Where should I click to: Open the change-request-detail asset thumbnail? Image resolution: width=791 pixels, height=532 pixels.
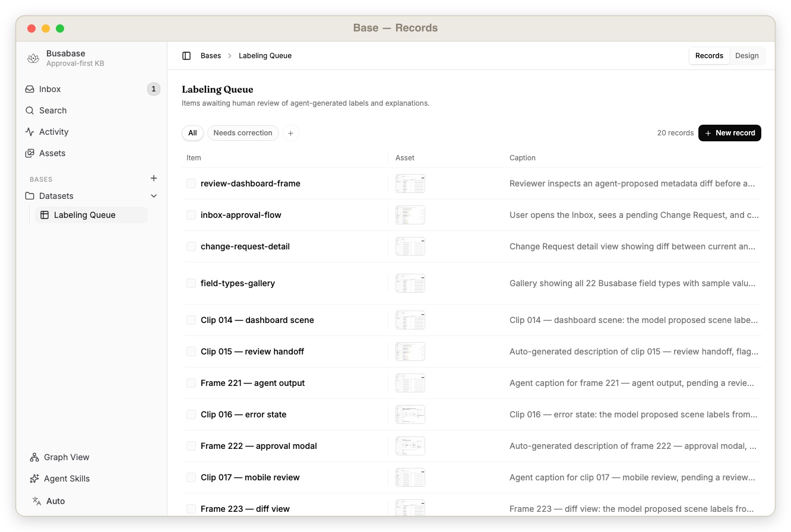click(x=410, y=246)
